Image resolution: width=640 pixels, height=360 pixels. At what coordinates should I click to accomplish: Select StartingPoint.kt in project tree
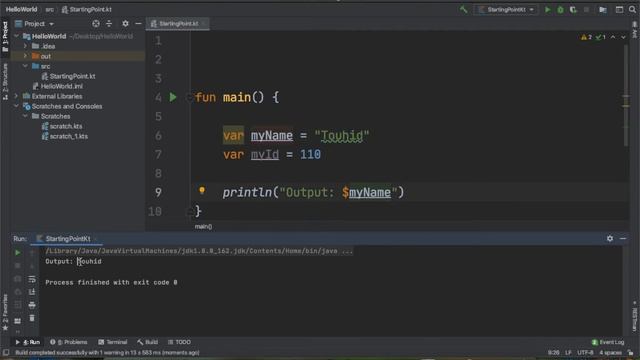click(x=68, y=76)
